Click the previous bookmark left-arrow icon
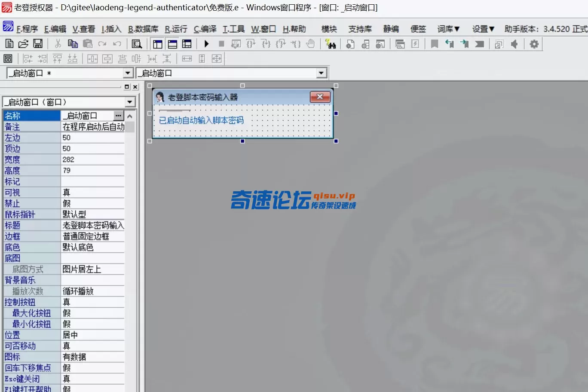Image resolution: width=588 pixels, height=392 pixels. click(450, 44)
